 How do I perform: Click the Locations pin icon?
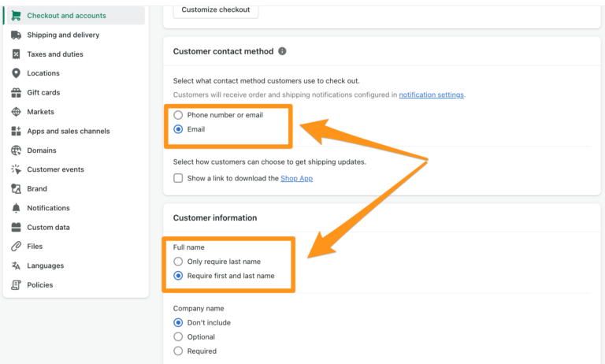coord(16,73)
